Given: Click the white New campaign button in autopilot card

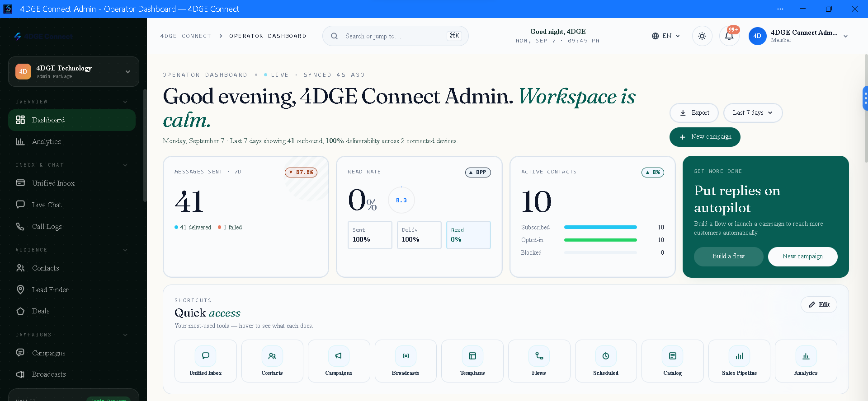Looking at the screenshot, I should (802, 256).
